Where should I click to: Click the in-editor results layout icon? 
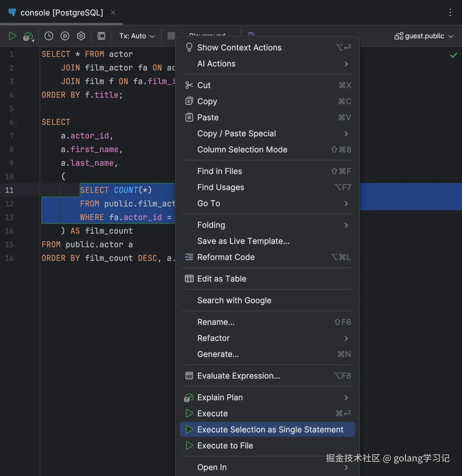click(101, 36)
